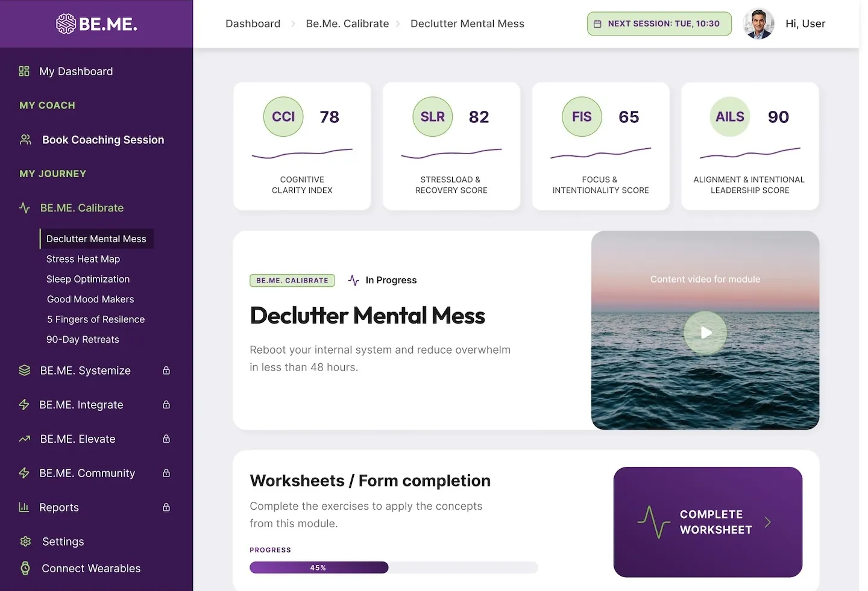Open the Focus & Intentionality Score label
Screen dimensions: 868x591
tap(600, 185)
